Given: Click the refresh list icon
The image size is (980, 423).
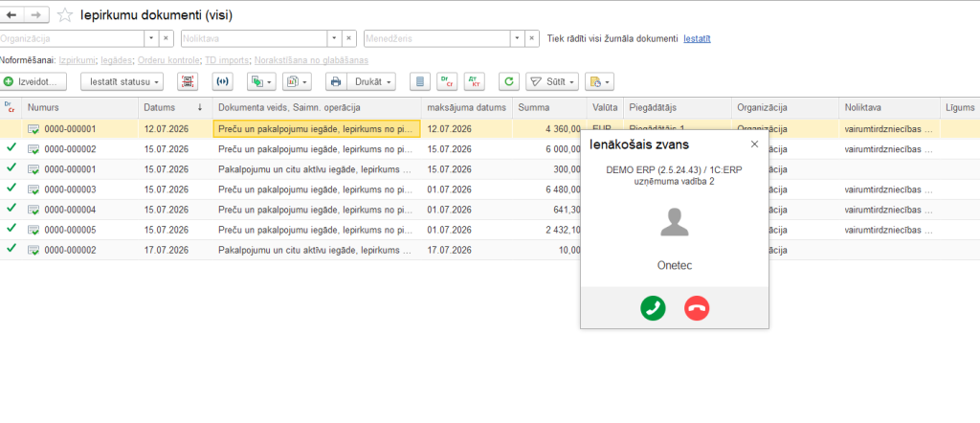Looking at the screenshot, I should (x=509, y=81).
